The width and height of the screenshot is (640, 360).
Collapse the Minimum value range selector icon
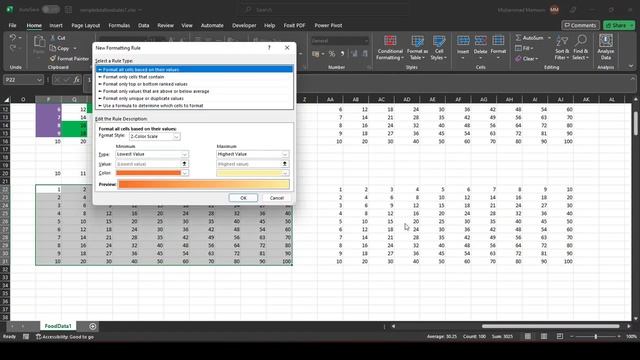click(184, 164)
